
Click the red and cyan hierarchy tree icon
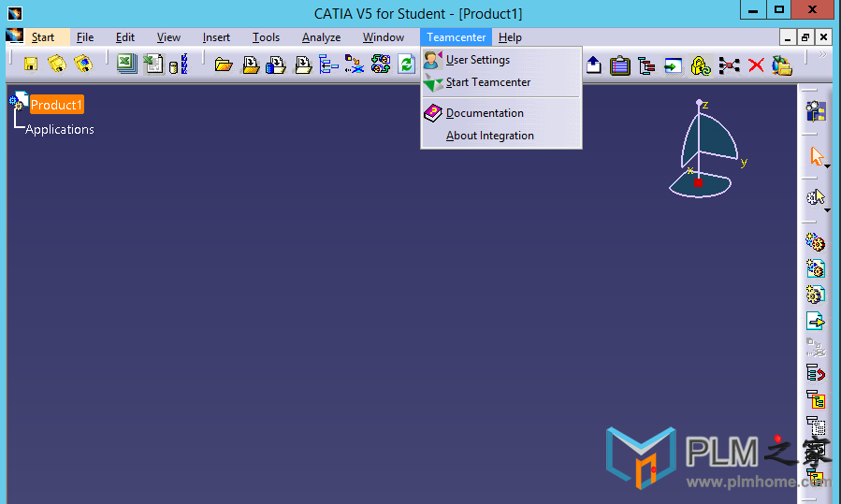(x=646, y=66)
